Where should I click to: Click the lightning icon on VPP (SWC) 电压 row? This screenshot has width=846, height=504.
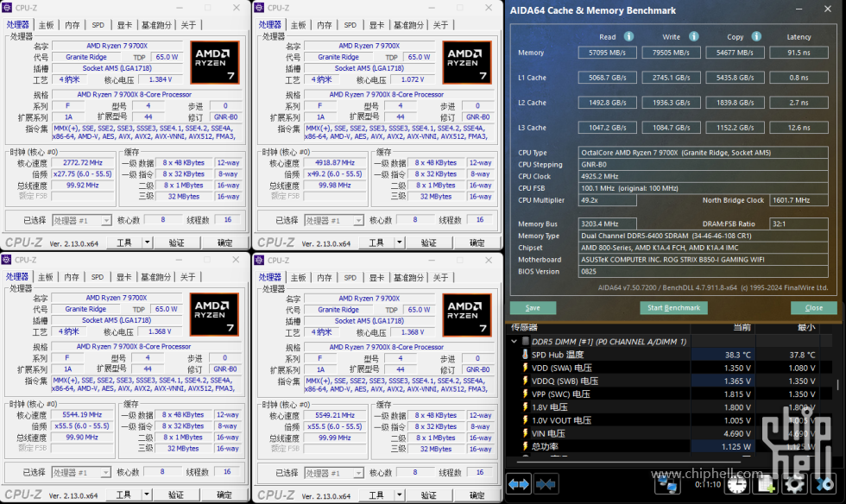pyautogui.click(x=525, y=394)
